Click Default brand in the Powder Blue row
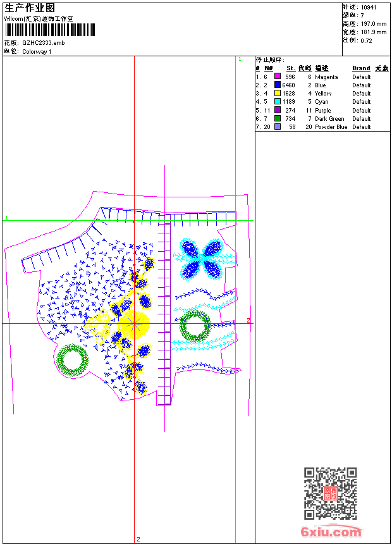The height and width of the screenshot is (544, 392). 362,127
